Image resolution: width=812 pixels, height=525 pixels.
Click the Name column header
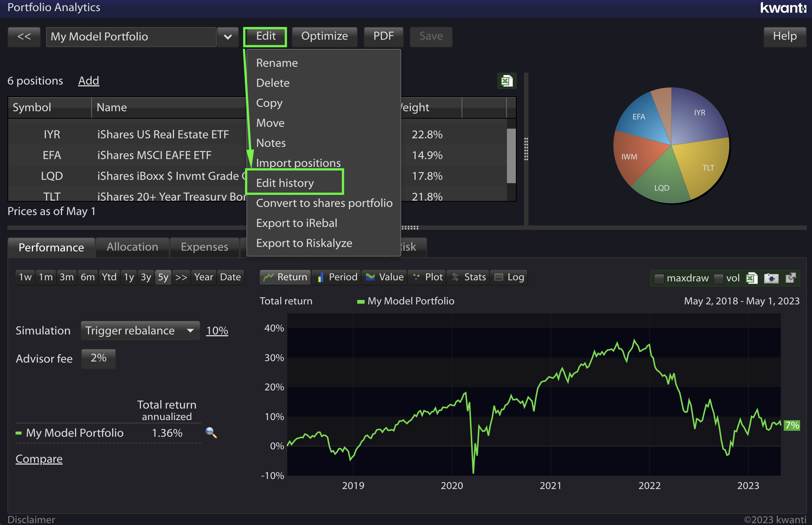click(x=169, y=108)
